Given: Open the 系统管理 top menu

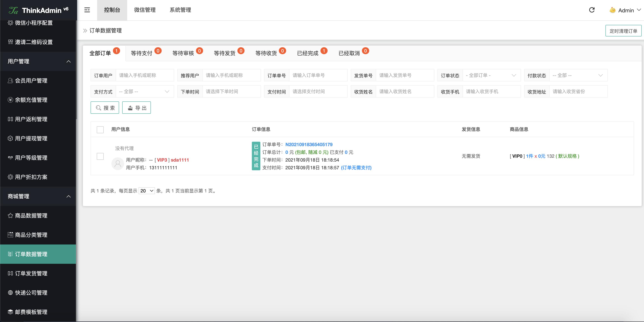Looking at the screenshot, I should [180, 10].
